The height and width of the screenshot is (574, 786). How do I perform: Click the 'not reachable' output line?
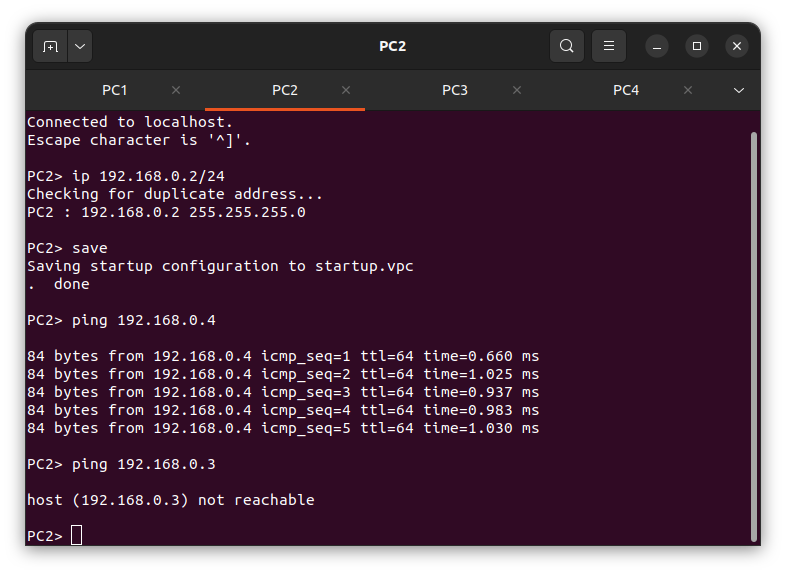(170, 500)
